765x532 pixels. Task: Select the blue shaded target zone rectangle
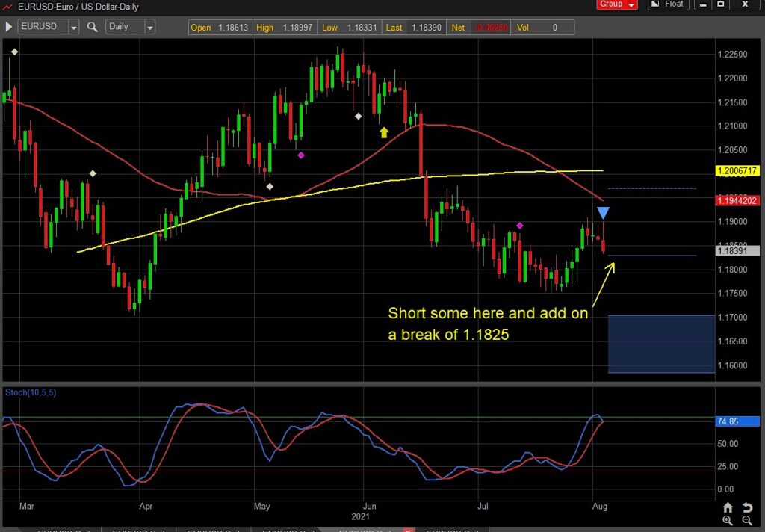click(661, 344)
